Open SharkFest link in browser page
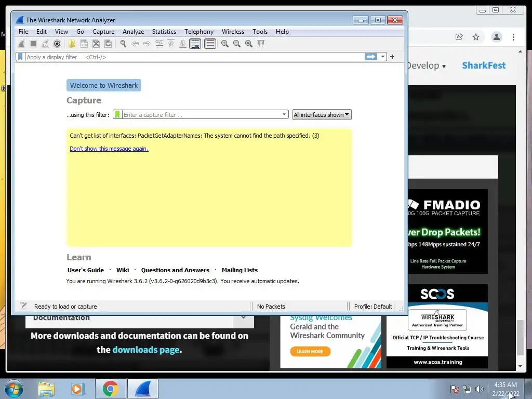Image resolution: width=532 pixels, height=399 pixels. pyautogui.click(x=484, y=65)
